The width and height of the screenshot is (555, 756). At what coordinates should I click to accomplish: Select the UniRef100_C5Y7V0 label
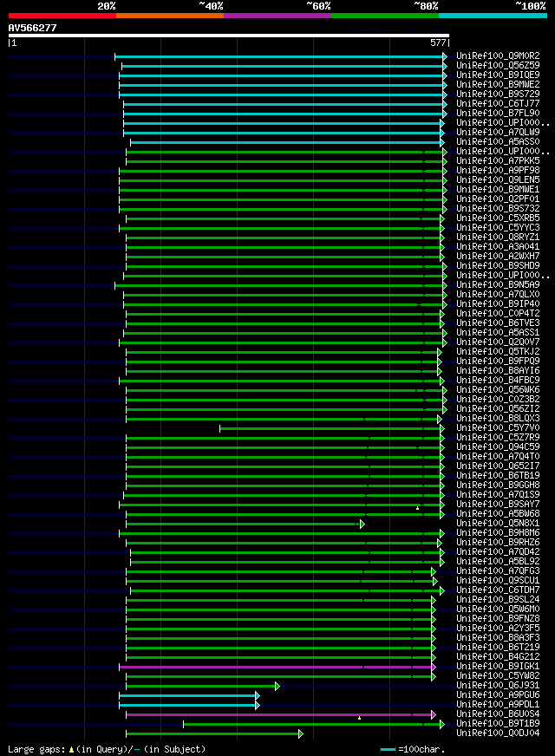[x=498, y=427]
